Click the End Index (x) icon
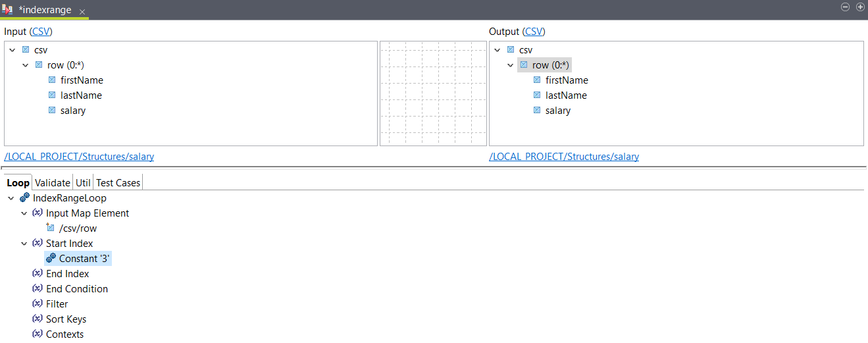This screenshot has width=868, height=343. coord(38,273)
